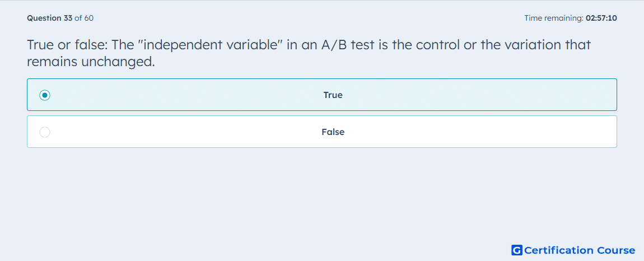Click 'True or false:' at question start

click(x=68, y=44)
